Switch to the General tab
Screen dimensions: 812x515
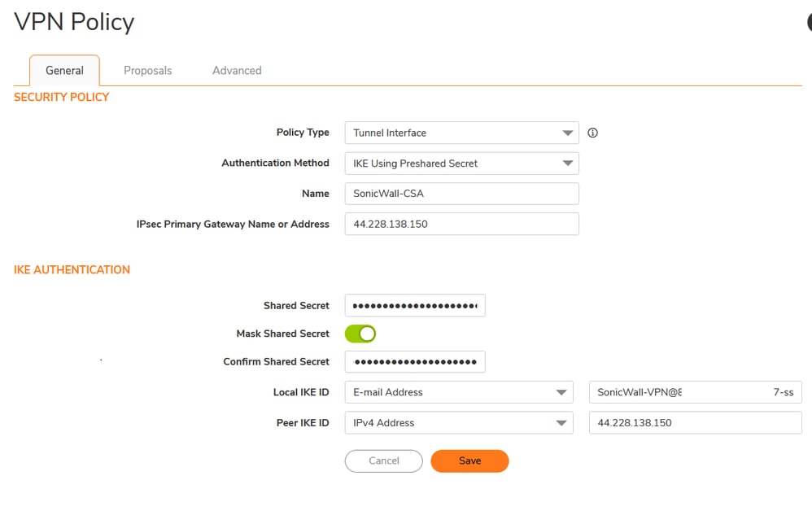click(x=64, y=71)
